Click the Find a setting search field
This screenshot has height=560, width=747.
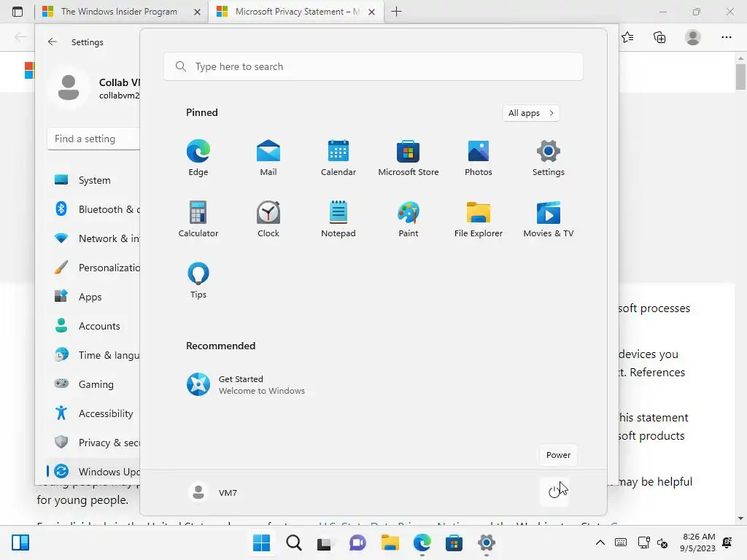pos(94,139)
